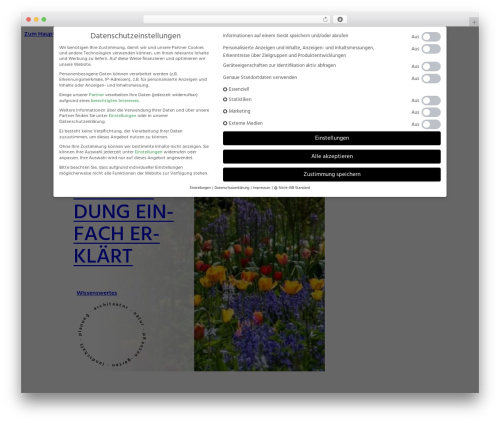The image size is (500, 423).
Task: Open the footer Impressum link
Action: tap(262, 188)
